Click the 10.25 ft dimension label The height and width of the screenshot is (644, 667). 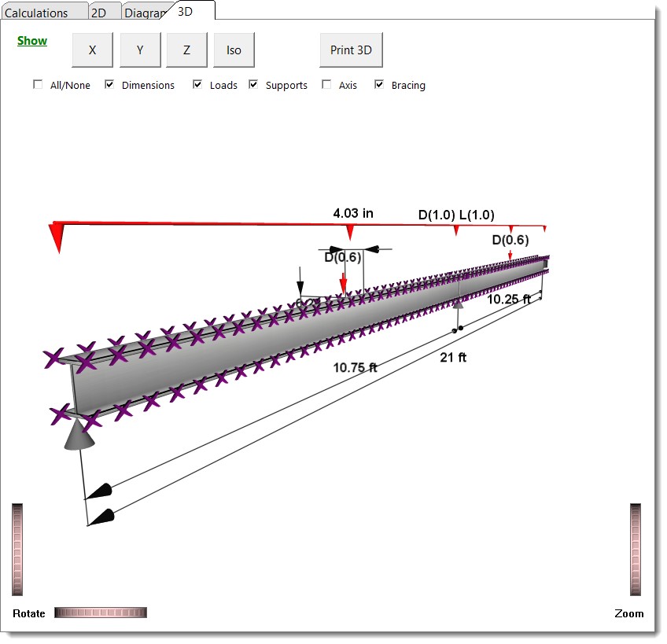509,299
